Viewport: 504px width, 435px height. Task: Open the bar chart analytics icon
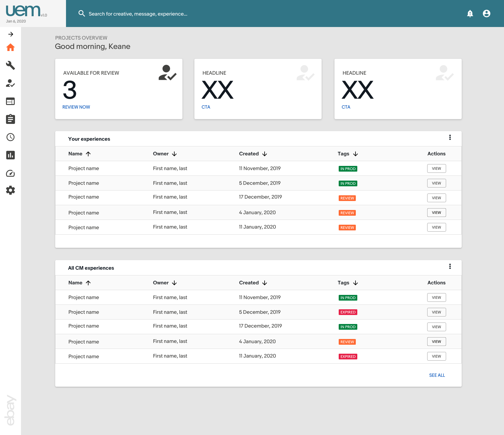(10, 155)
